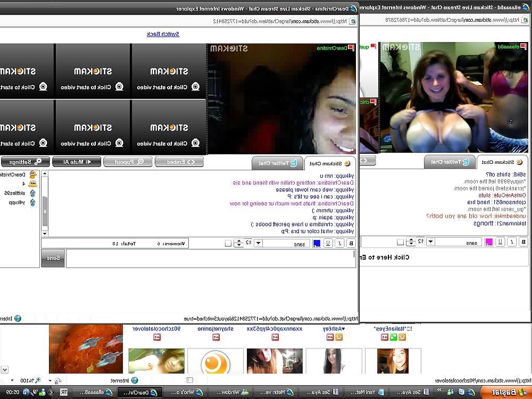Image resolution: width=532 pixels, height=399 pixels.
Task: Pick the blue text color swatch
Action: point(317,243)
